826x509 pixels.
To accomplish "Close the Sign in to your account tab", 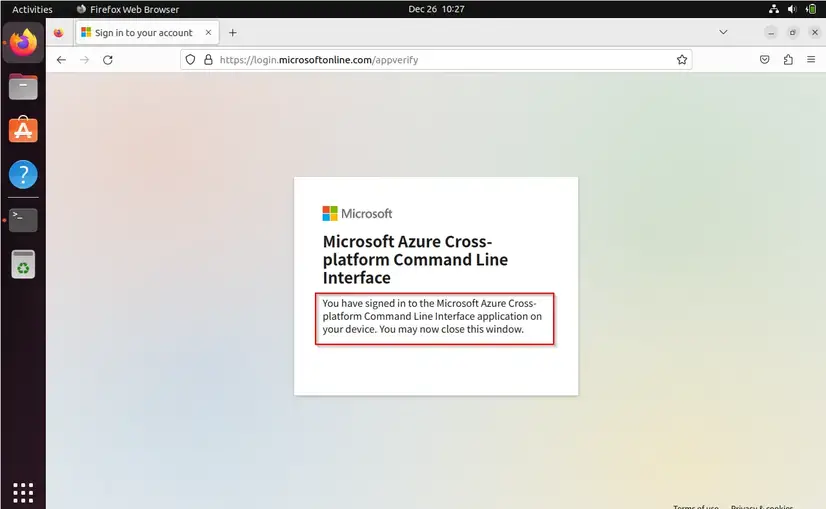I will point(207,33).
